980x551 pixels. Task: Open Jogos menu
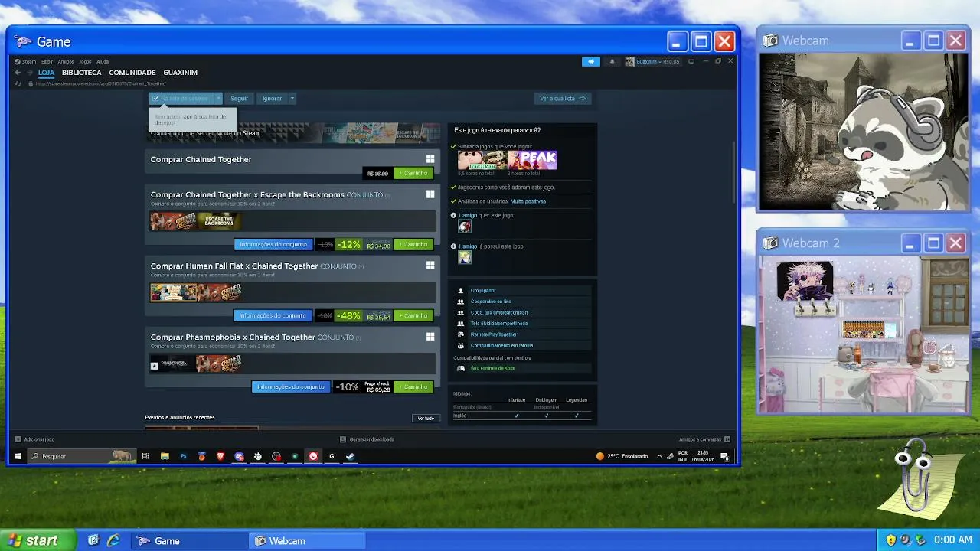pos(85,61)
